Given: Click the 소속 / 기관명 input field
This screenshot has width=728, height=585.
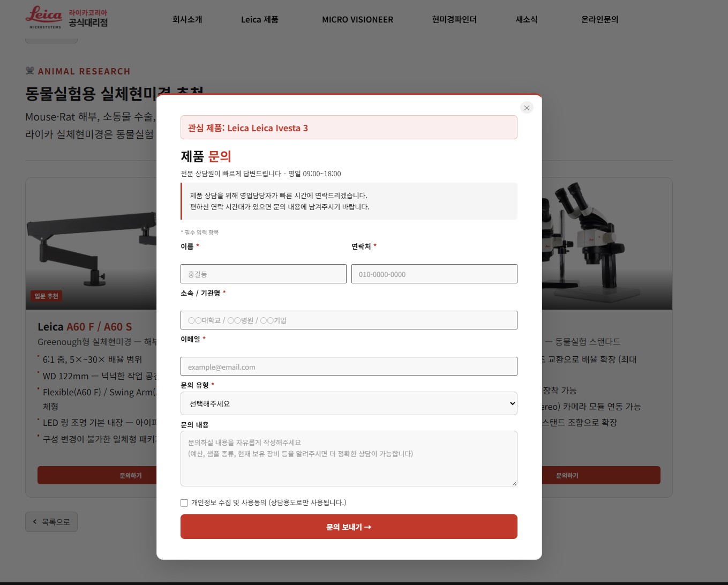Looking at the screenshot, I should pos(349,320).
